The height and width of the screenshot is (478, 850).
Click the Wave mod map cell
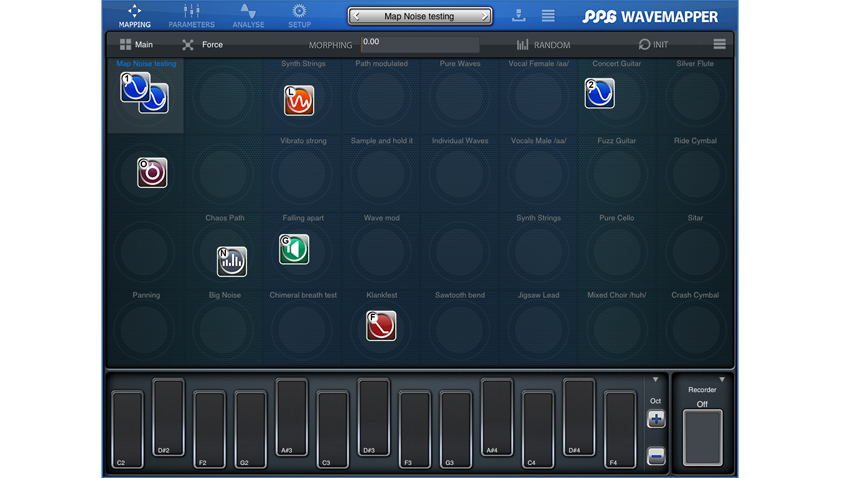(x=382, y=250)
